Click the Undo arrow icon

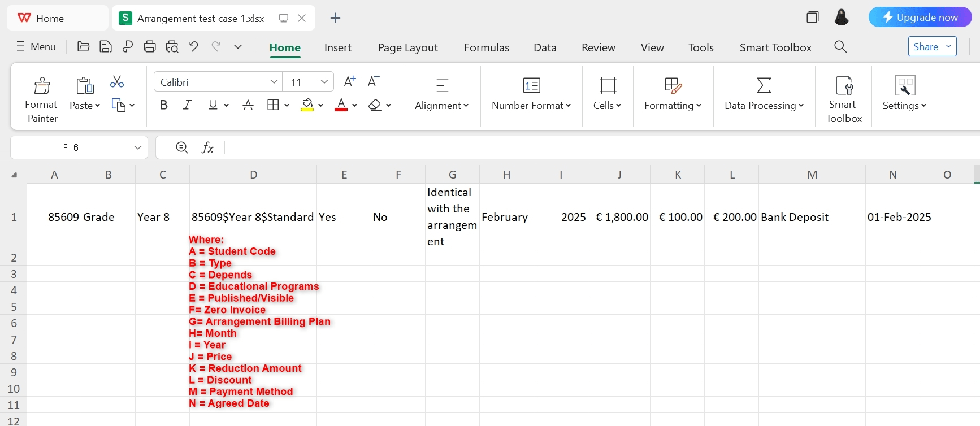click(x=194, y=46)
